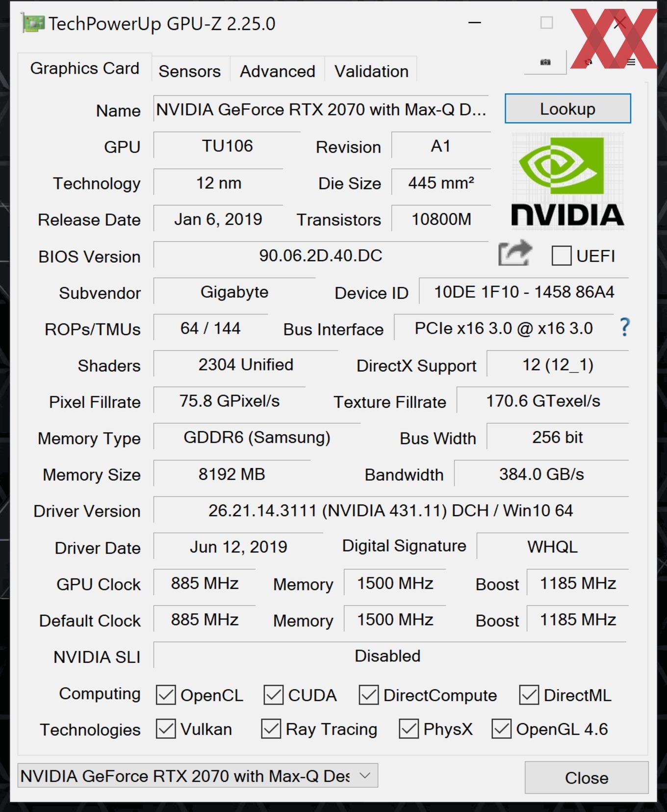Minimize the GPU-Z window
Viewport: 667px width, 812px height.
474,23
